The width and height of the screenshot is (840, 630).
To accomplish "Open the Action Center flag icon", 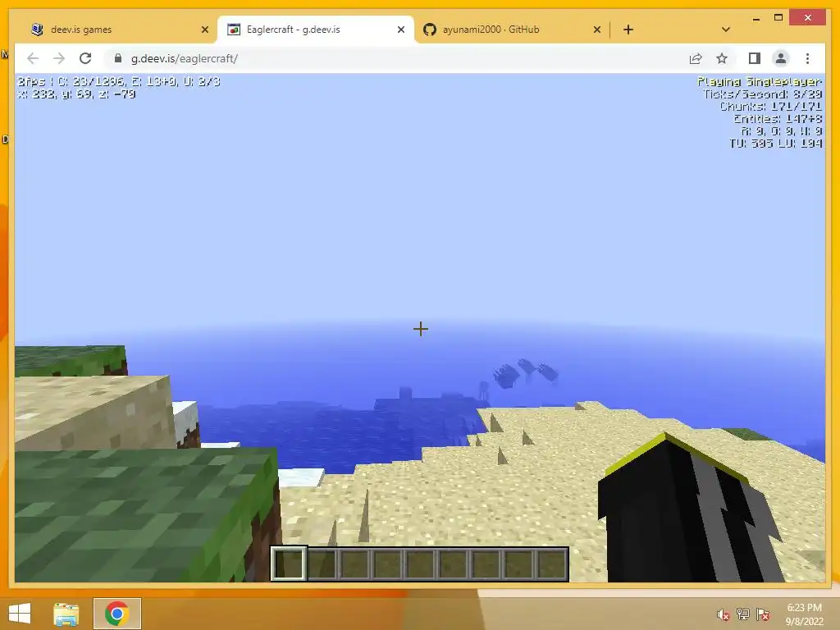I will pos(763,614).
